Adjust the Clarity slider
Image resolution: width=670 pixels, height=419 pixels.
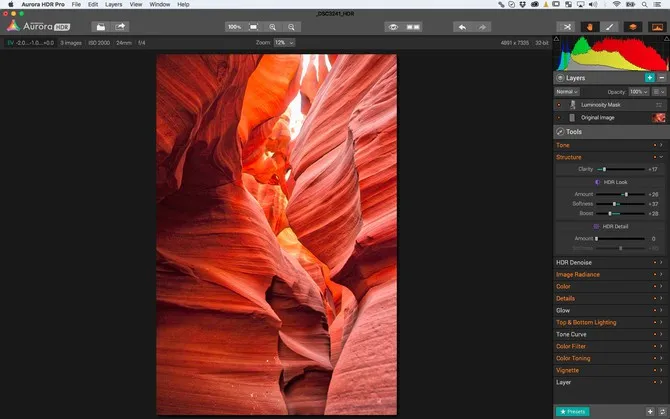coord(604,169)
